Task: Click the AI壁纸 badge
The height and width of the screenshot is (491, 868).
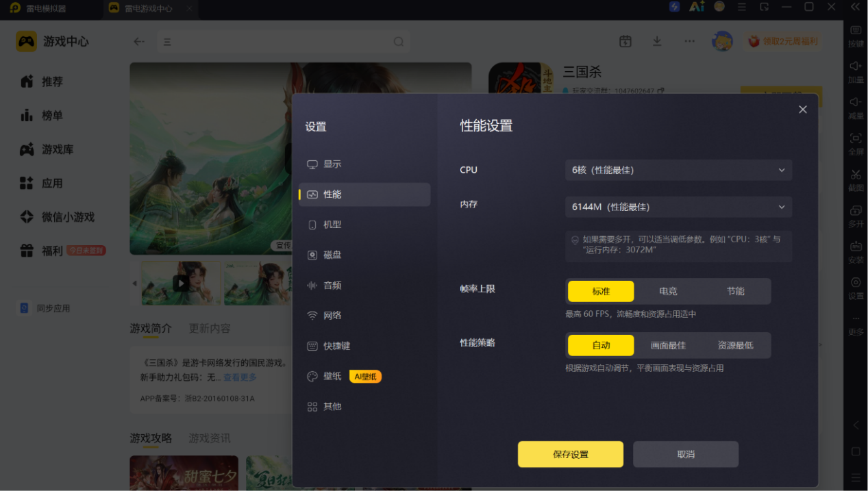Action: click(x=365, y=376)
